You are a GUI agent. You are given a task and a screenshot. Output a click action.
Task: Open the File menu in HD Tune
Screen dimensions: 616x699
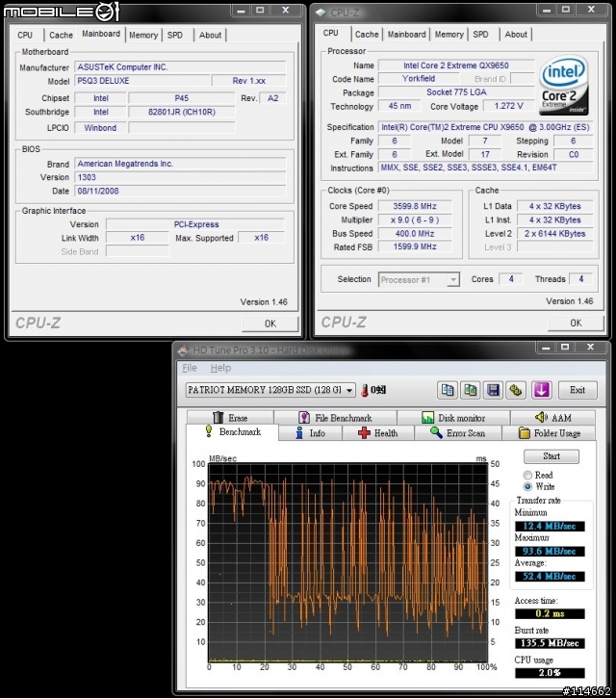(x=190, y=368)
